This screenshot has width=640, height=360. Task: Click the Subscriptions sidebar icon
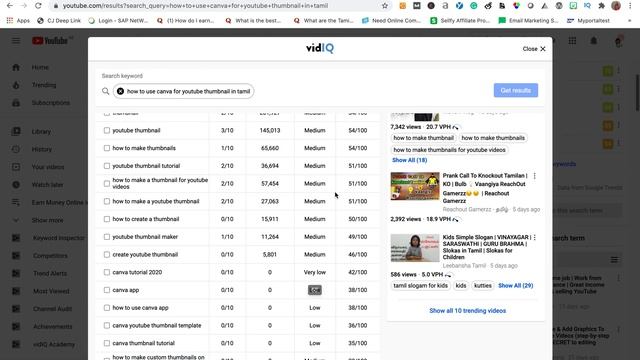click(x=16, y=103)
